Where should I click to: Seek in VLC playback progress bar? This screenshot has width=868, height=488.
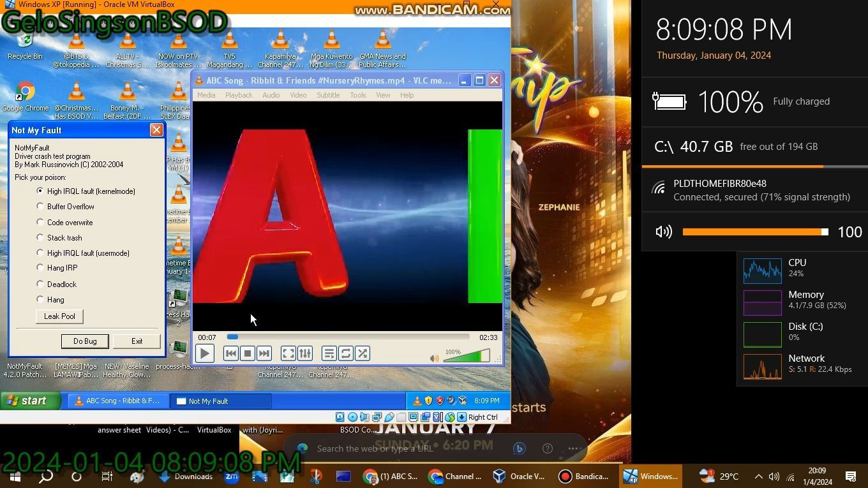click(348, 337)
